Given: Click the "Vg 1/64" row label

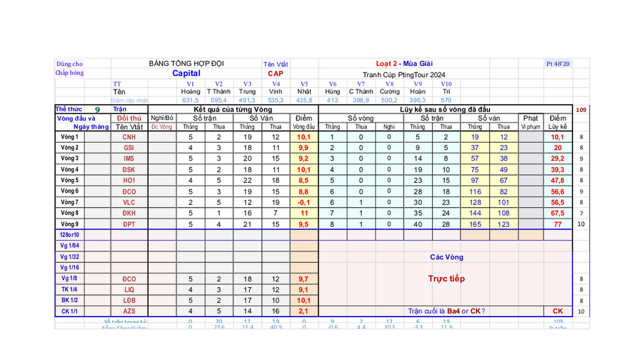Looking at the screenshot, I should coord(70,246).
